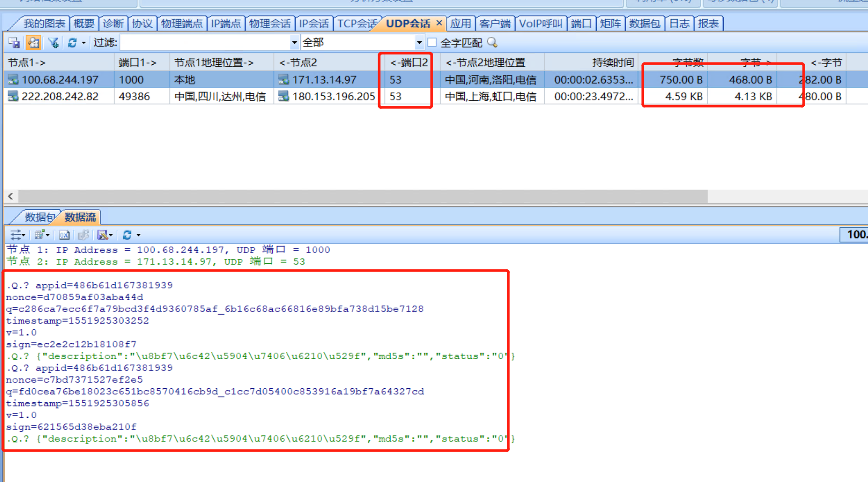Select the session row 222.208.242.82

pos(436,96)
